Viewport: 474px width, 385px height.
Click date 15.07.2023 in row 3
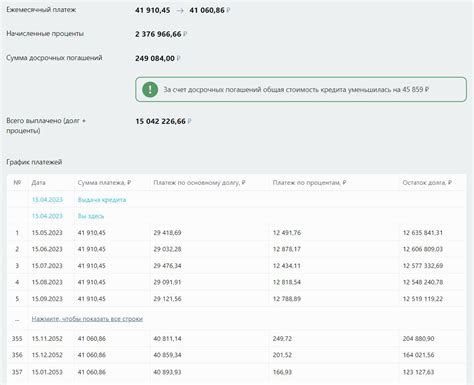[x=47, y=266]
